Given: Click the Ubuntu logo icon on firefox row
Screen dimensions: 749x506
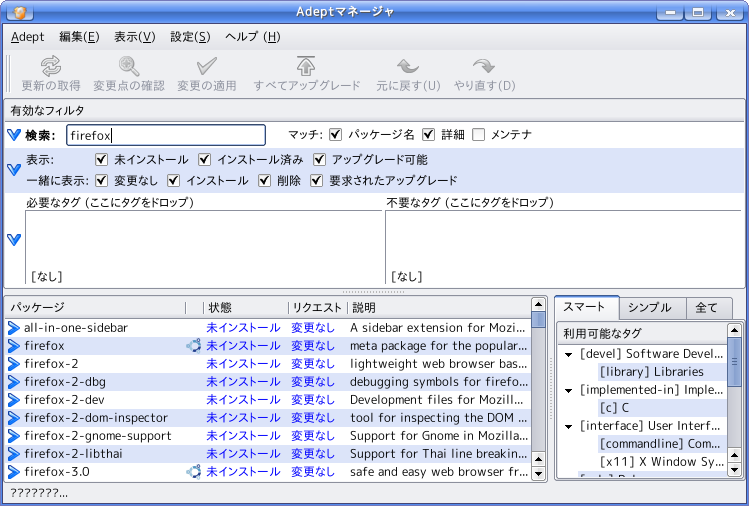Looking at the screenshot, I should [x=193, y=345].
